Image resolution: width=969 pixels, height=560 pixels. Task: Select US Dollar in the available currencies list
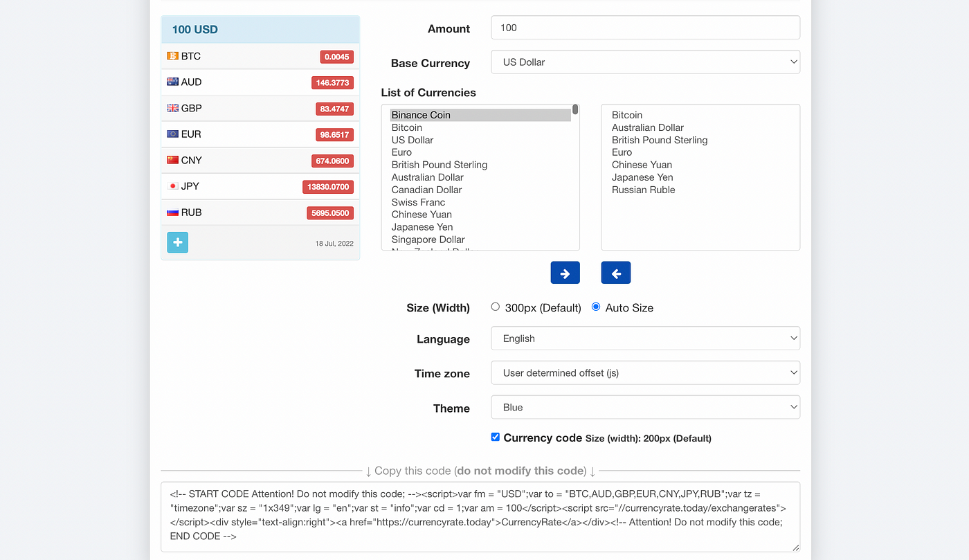480,140
